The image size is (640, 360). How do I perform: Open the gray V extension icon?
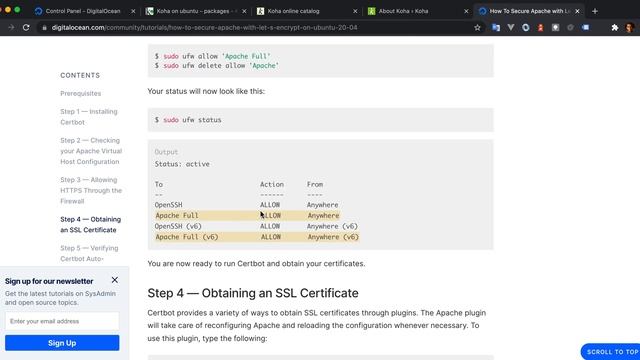pos(511,27)
